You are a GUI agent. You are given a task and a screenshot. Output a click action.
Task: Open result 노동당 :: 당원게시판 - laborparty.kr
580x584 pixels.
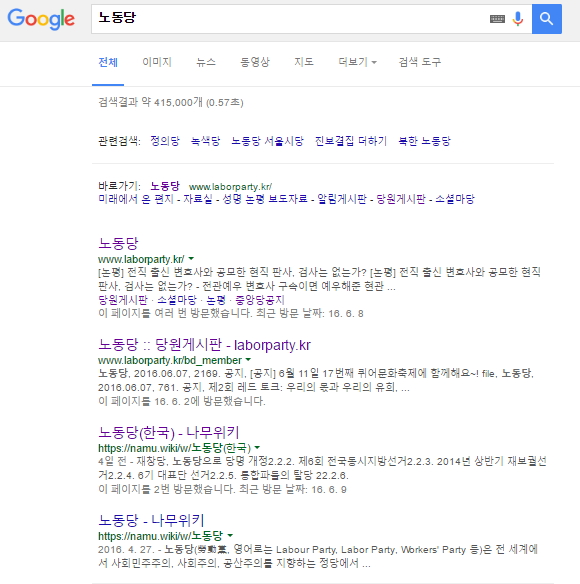pos(205,345)
